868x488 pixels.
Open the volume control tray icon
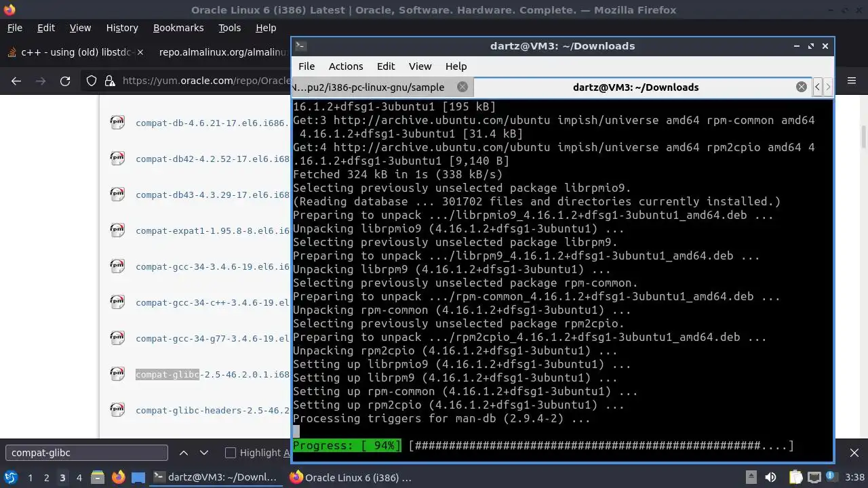pyautogui.click(x=770, y=477)
